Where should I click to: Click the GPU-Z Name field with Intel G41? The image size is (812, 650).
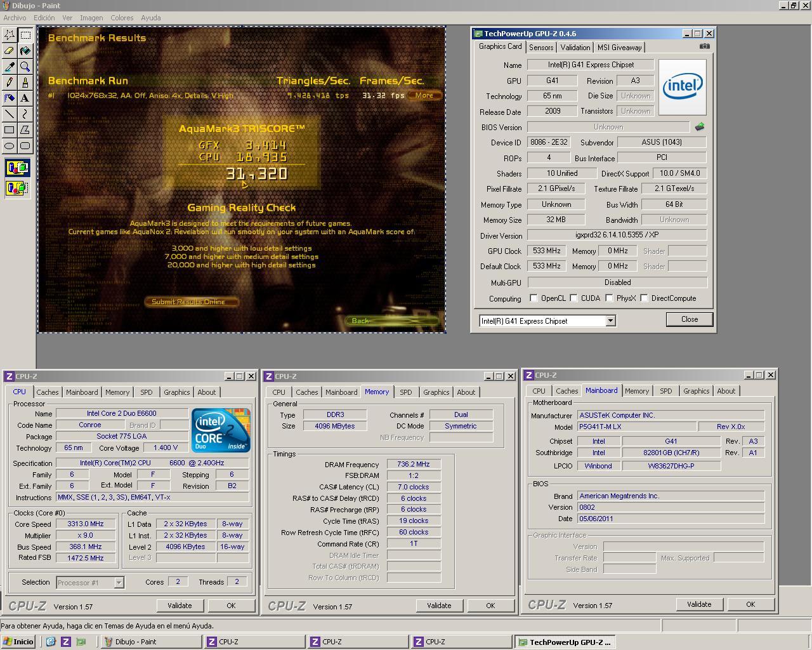(591, 65)
